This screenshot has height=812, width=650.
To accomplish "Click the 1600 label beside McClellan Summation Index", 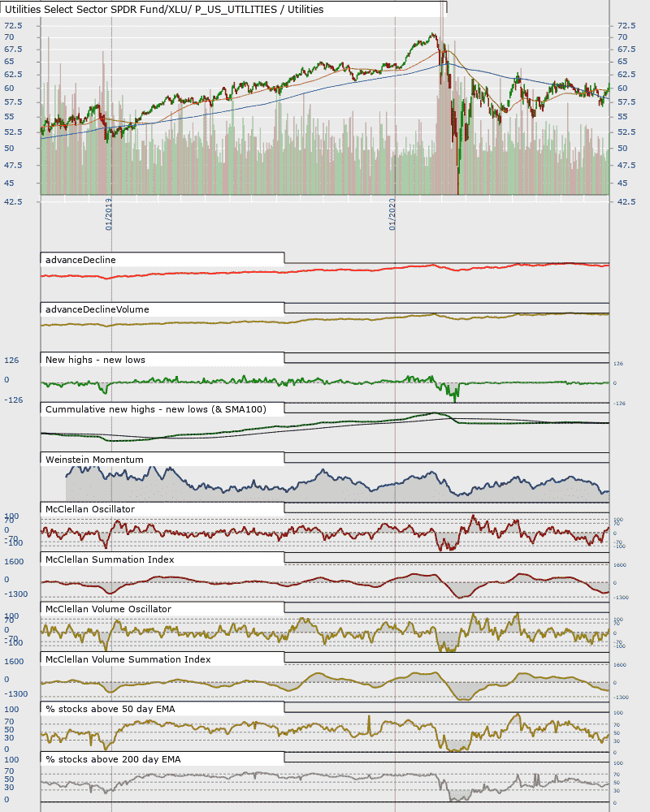I will [14, 562].
